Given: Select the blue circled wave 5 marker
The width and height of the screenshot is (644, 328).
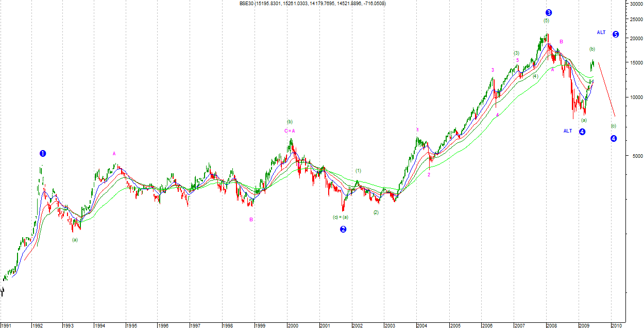Looking at the screenshot, I should click(x=616, y=34).
